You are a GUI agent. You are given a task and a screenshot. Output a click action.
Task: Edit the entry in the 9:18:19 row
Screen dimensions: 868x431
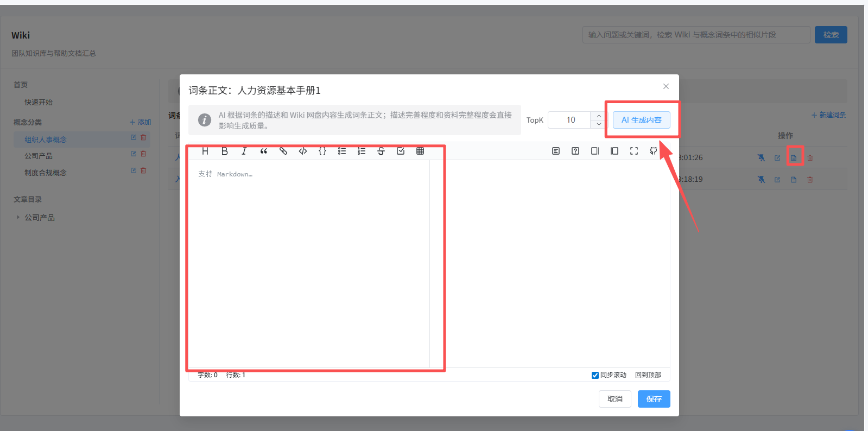777,180
